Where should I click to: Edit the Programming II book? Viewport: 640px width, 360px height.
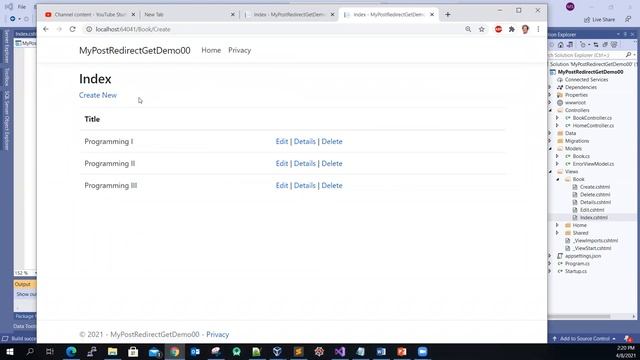coord(282,163)
